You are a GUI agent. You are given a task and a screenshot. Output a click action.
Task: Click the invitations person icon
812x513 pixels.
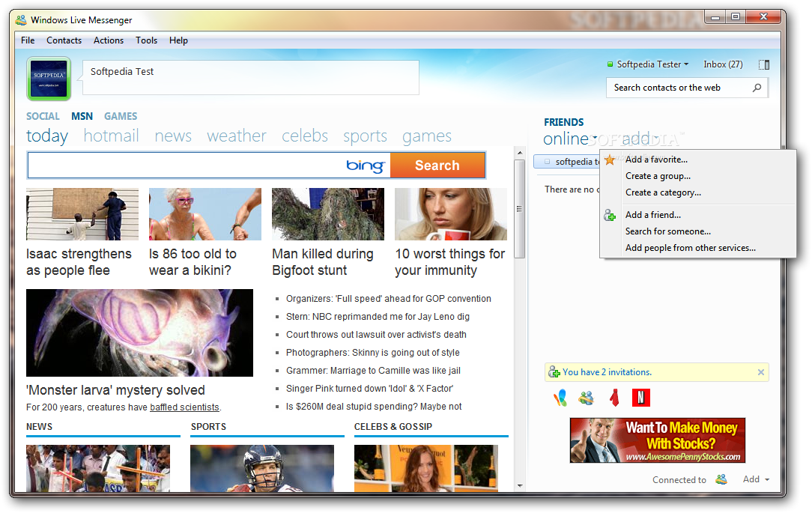[x=554, y=371]
